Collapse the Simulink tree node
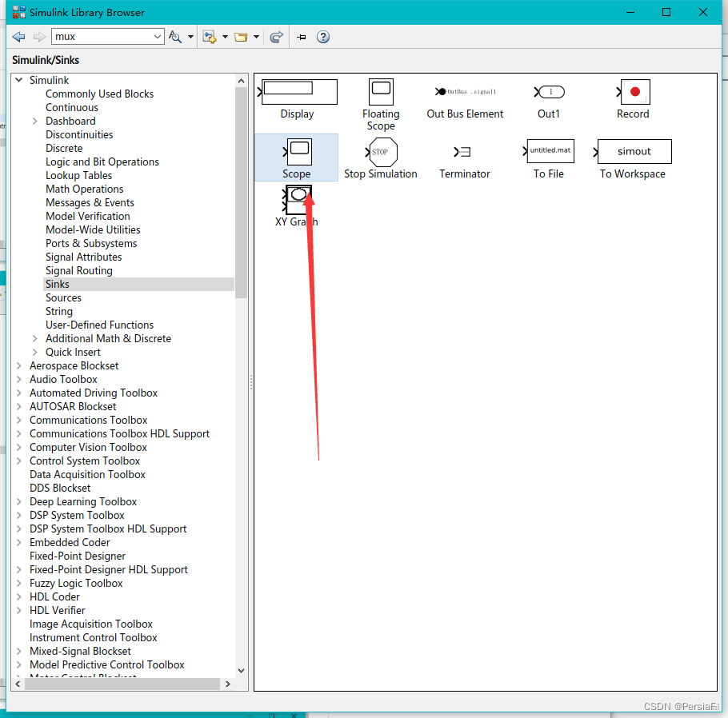The height and width of the screenshot is (718, 728). 19,80
